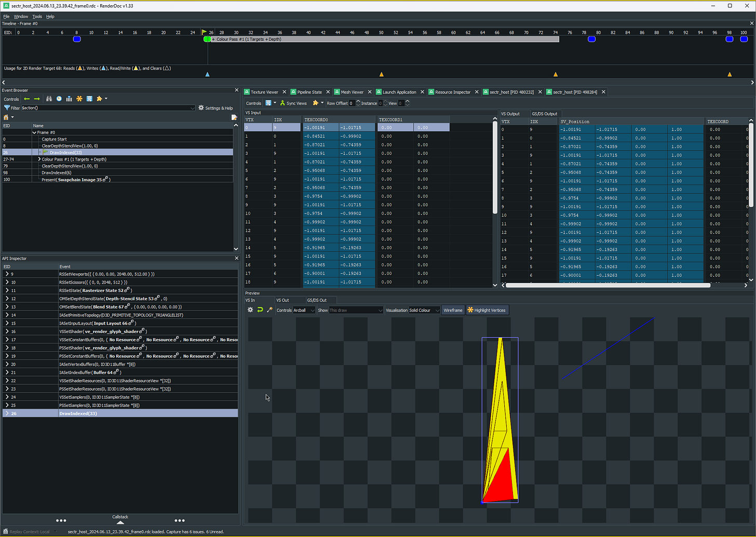Open Settings & Help in Event Browser
The image size is (756, 537).
[x=215, y=108]
